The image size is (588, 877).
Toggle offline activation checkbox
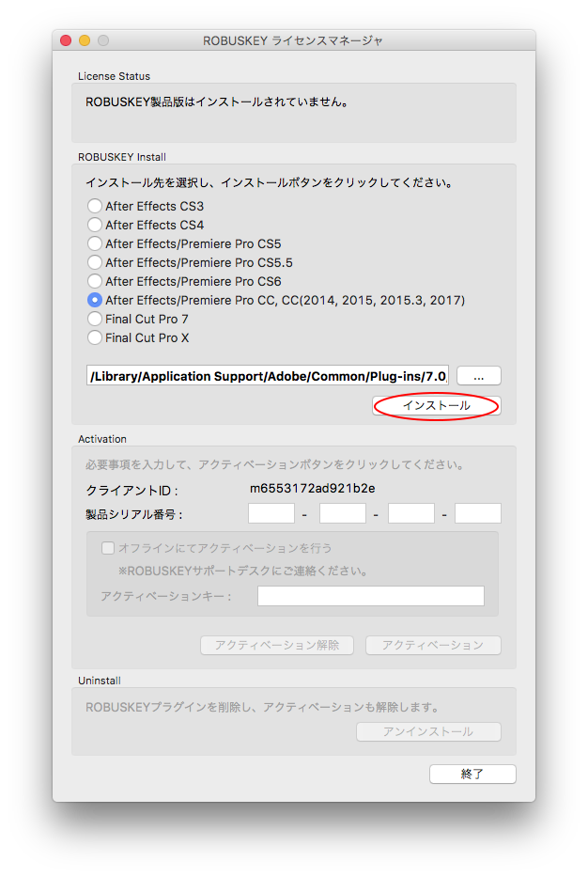pos(108,548)
